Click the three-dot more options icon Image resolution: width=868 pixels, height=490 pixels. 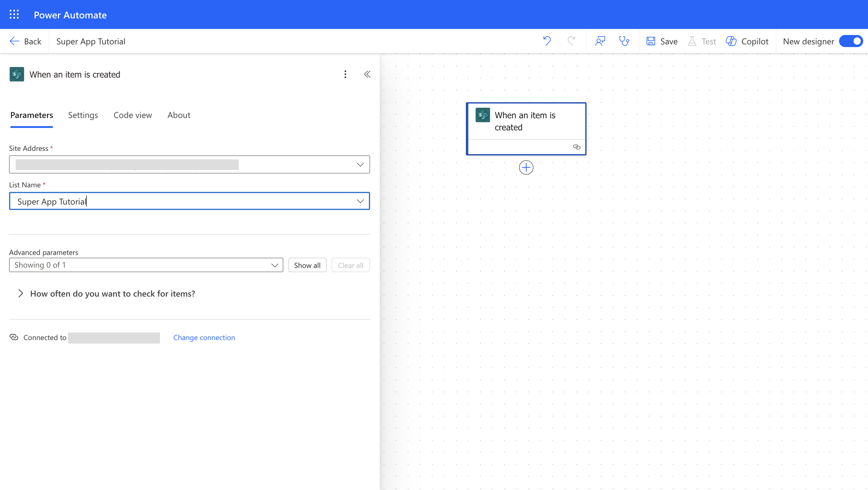[x=345, y=74]
